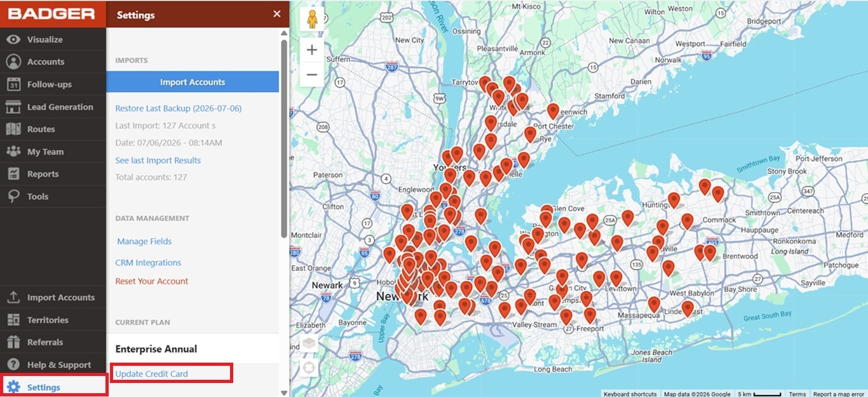Open the Tools menu label
The image size is (868, 397).
(x=37, y=197)
